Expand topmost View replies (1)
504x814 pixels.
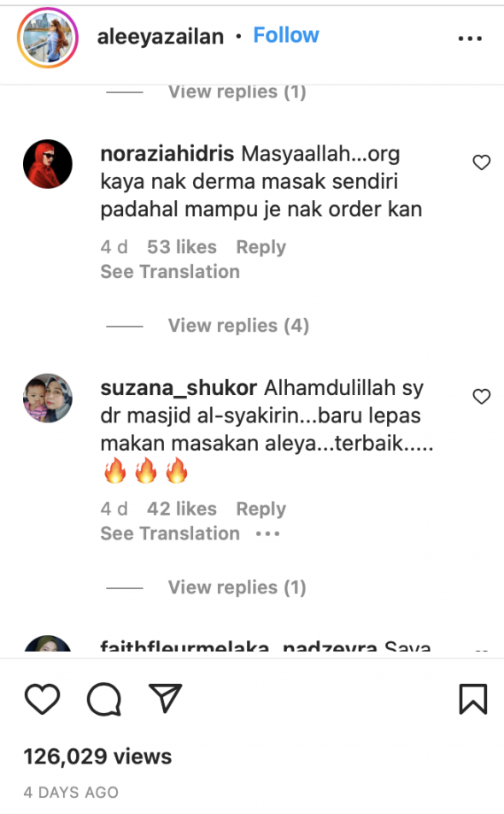point(237,91)
